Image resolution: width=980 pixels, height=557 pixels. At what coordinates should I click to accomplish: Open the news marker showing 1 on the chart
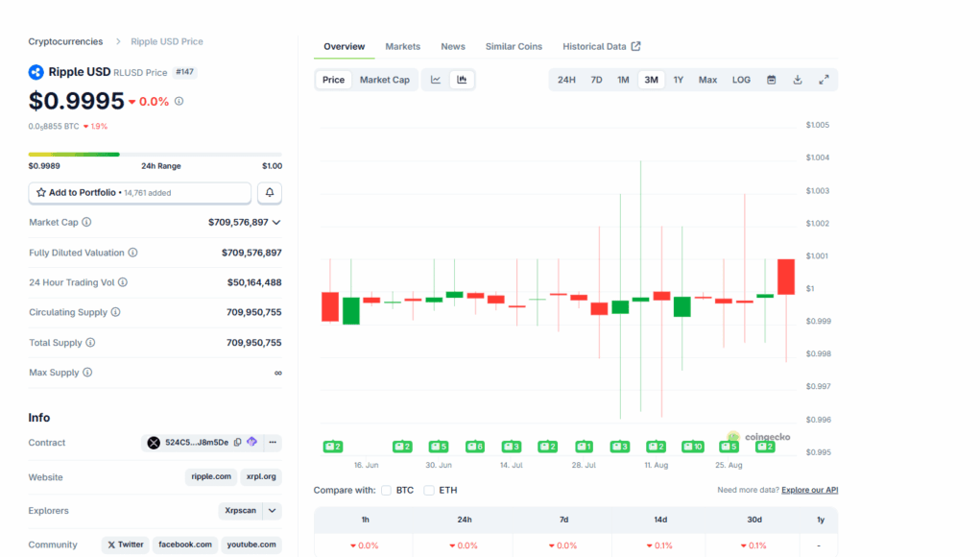tap(584, 447)
